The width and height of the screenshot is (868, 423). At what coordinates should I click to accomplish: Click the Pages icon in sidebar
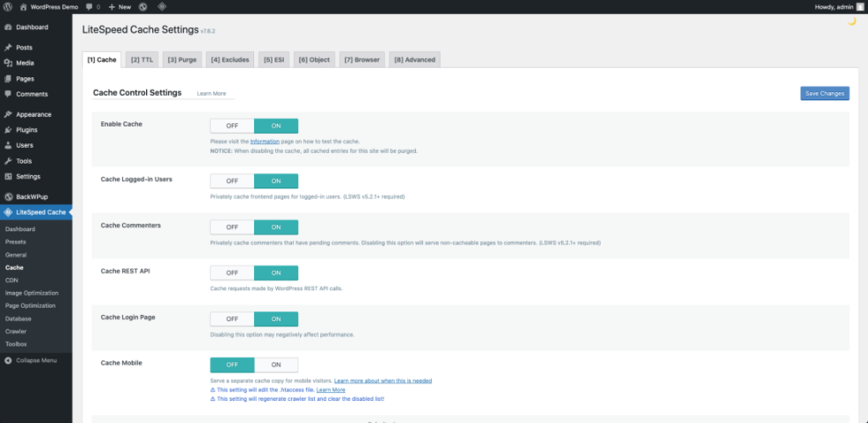tap(8, 78)
